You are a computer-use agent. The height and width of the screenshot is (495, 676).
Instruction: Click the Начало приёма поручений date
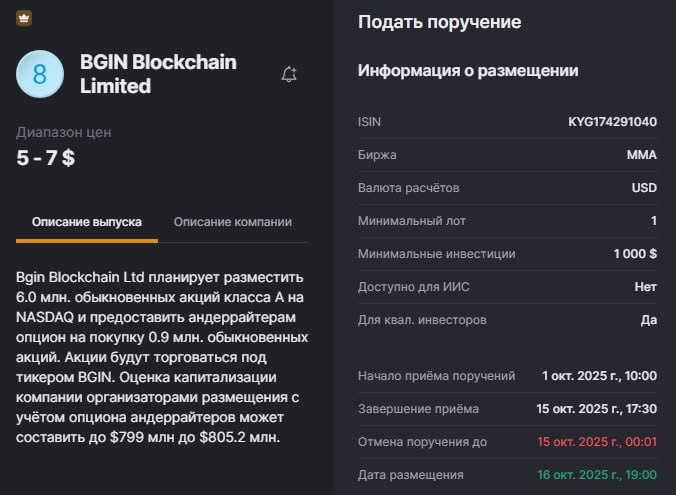599,376
